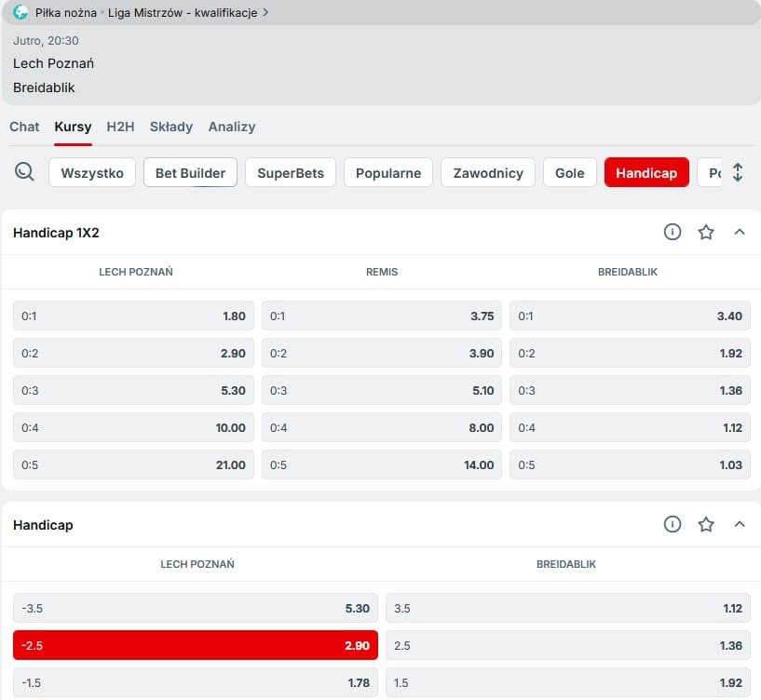Image resolution: width=761 pixels, height=700 pixels.
Task: Pick Lech Poznań 0:5 at 21.00
Action: click(133, 464)
